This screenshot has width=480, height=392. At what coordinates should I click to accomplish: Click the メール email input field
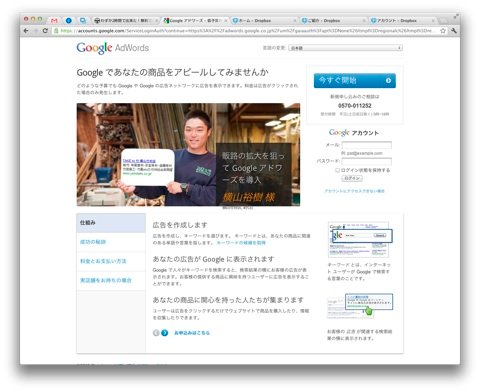[x=367, y=145]
